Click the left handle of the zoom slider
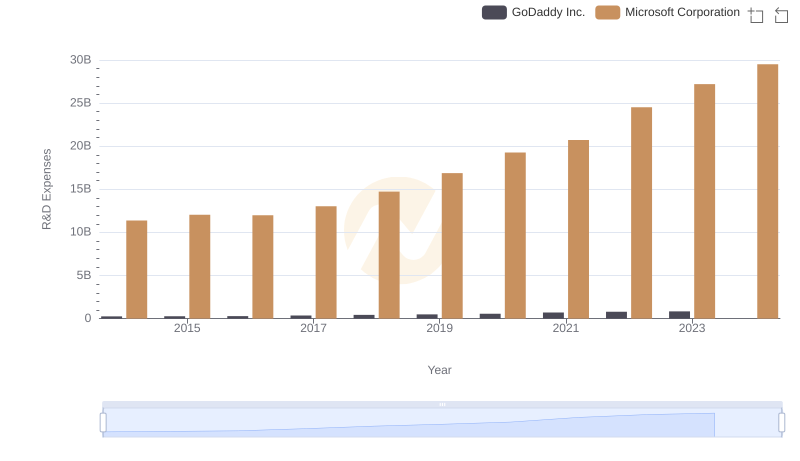Viewport: 800px width, 461px height. (103, 423)
